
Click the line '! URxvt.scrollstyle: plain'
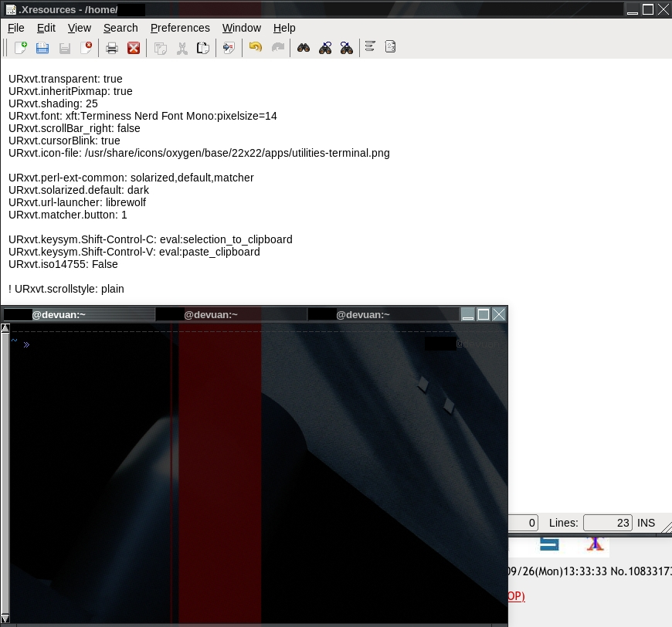click(66, 289)
